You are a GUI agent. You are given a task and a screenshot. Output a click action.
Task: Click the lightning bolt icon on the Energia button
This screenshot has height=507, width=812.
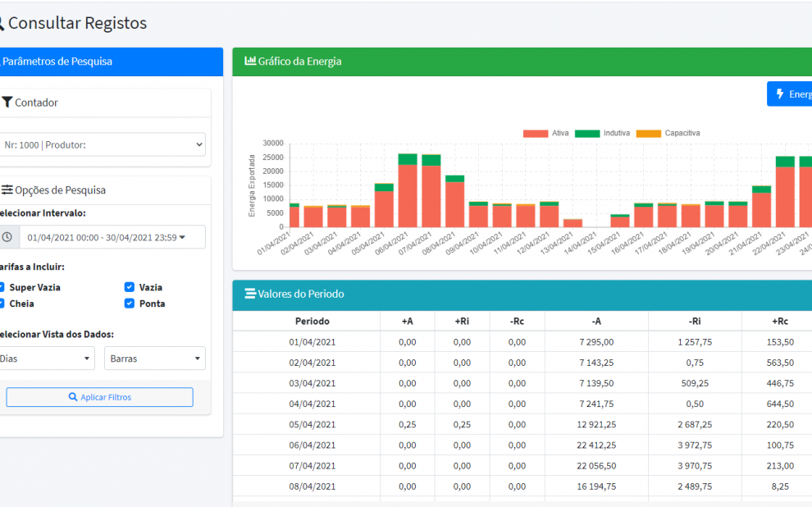[x=779, y=94]
